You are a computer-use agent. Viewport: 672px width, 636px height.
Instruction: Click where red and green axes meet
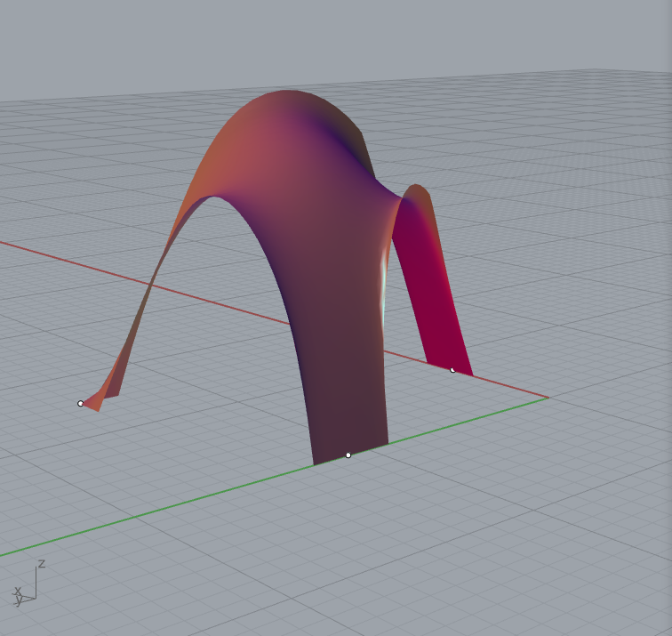pyautogui.click(x=548, y=398)
